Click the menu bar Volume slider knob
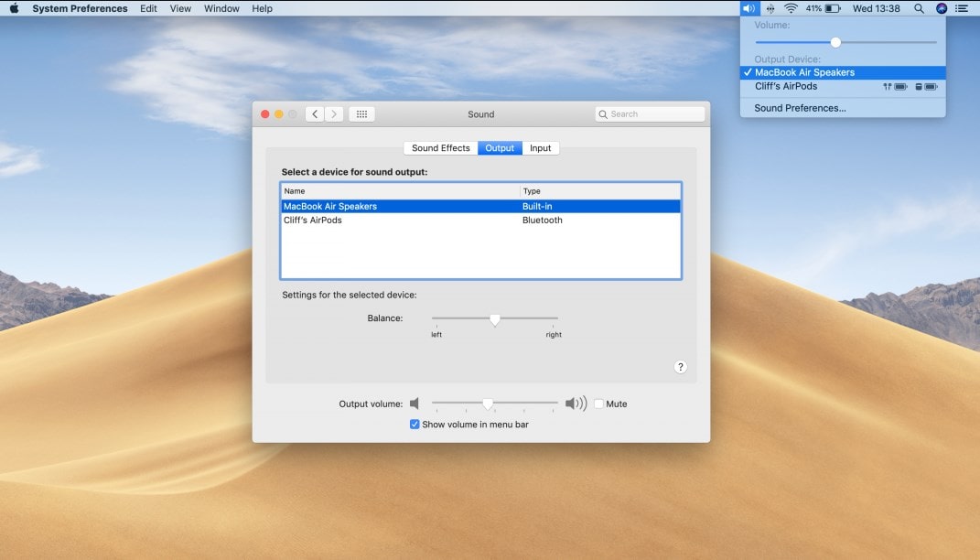The image size is (980, 560). pyautogui.click(x=835, y=42)
